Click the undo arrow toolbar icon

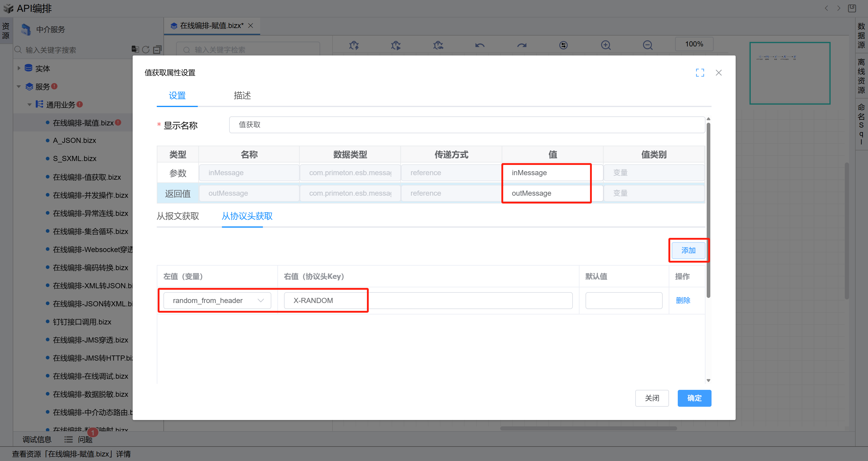coord(480,45)
